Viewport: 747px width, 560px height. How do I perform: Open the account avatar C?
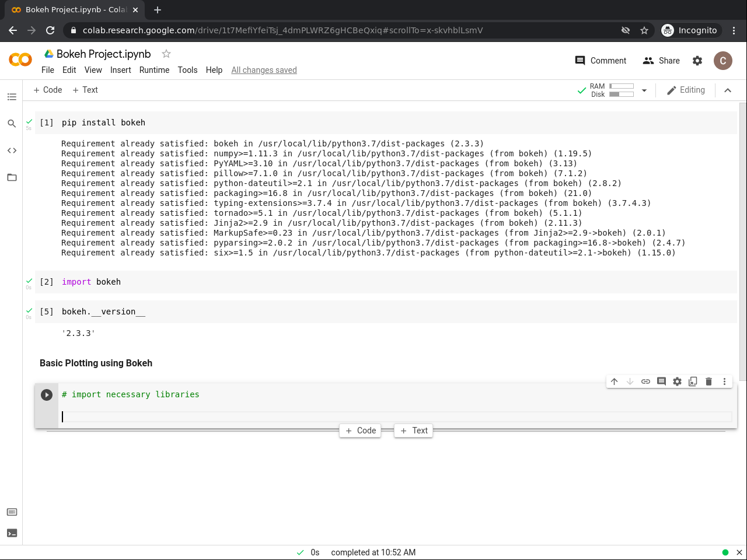tap(723, 61)
